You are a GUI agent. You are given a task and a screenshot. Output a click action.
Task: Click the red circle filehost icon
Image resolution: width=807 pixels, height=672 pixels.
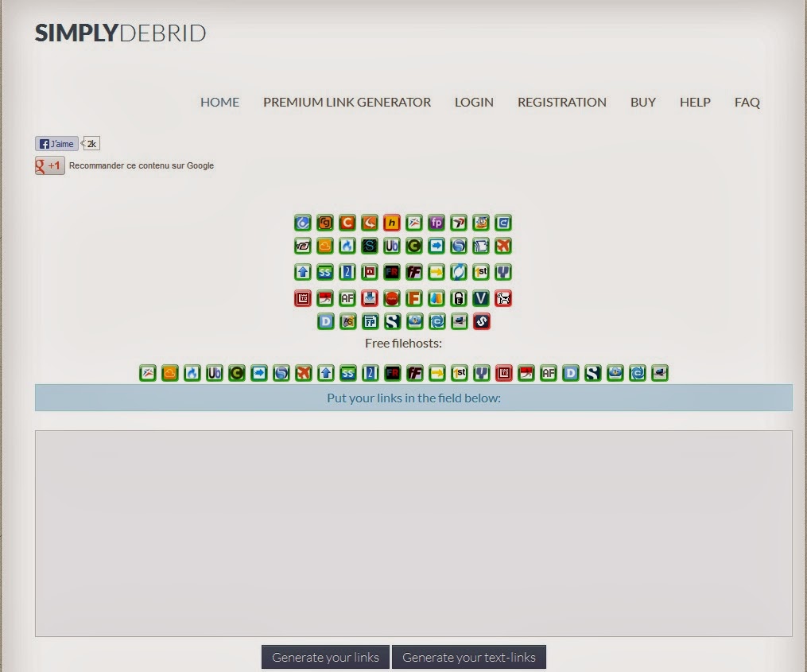click(392, 298)
